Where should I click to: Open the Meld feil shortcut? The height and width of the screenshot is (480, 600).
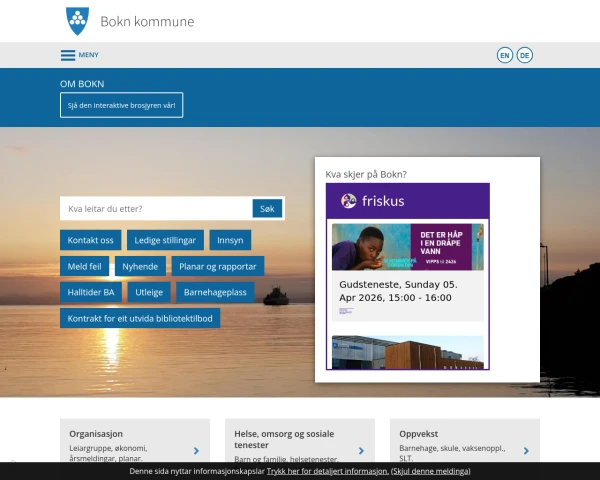coord(85,266)
